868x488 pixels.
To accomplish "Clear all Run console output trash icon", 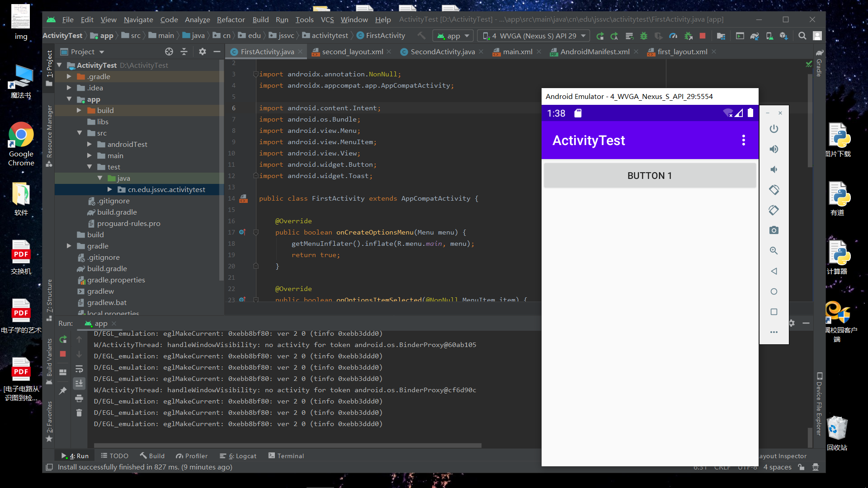I will tap(79, 413).
